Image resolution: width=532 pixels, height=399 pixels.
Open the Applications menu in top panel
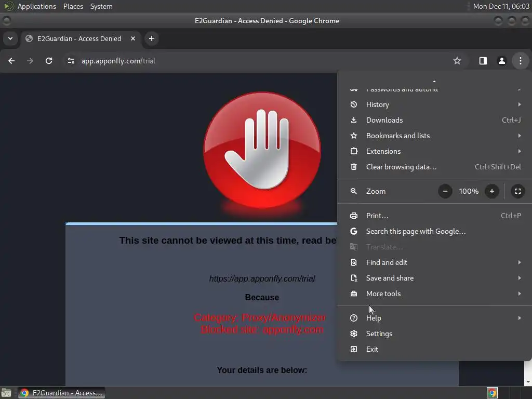tap(37, 6)
